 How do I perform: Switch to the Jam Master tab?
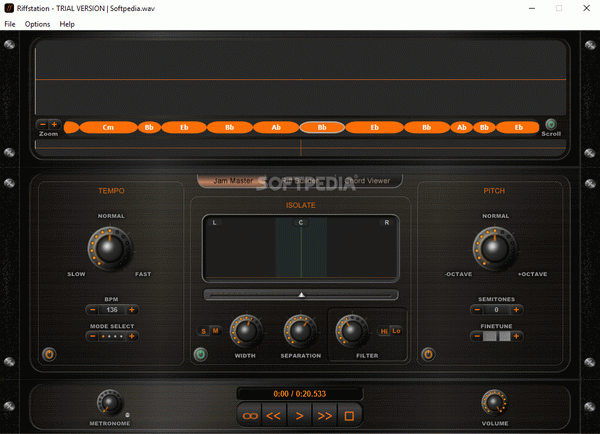pos(233,181)
